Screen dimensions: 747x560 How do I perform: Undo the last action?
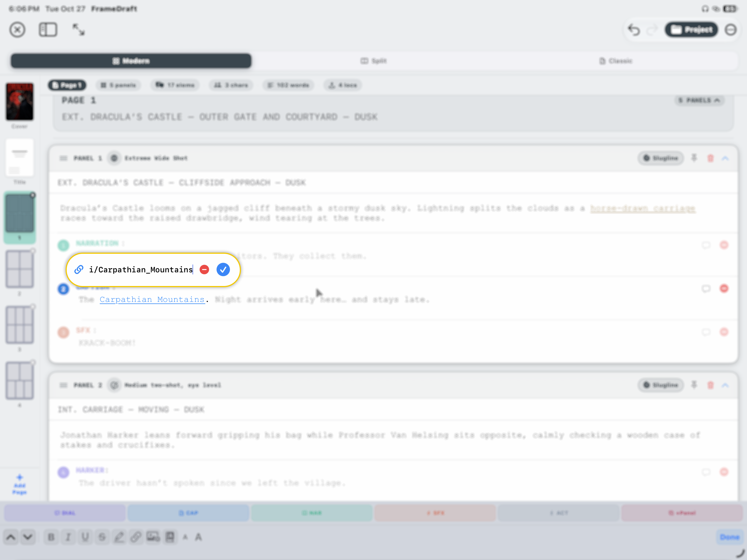click(x=634, y=30)
